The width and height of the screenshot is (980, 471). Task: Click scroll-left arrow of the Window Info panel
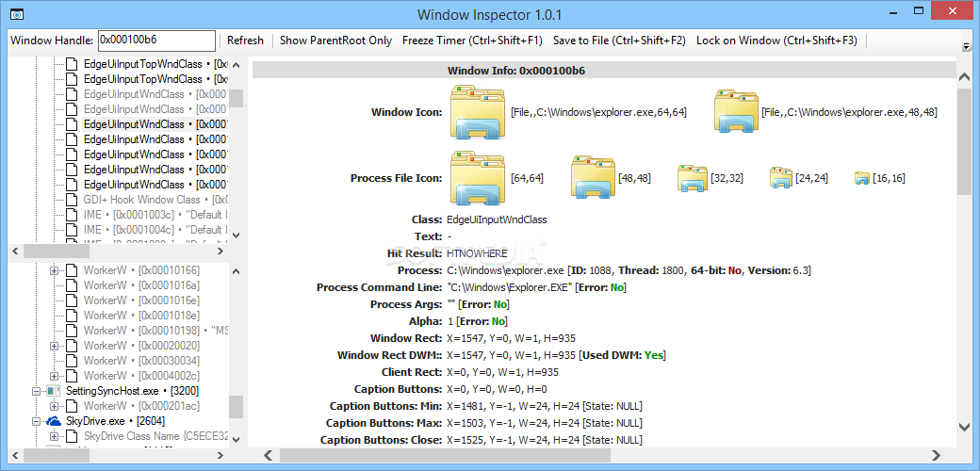[268, 455]
